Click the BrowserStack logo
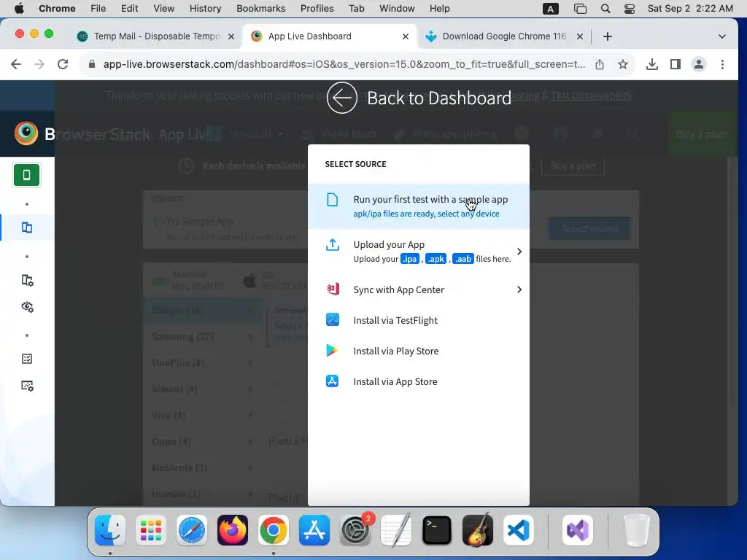The height and width of the screenshot is (560, 747). click(26, 134)
